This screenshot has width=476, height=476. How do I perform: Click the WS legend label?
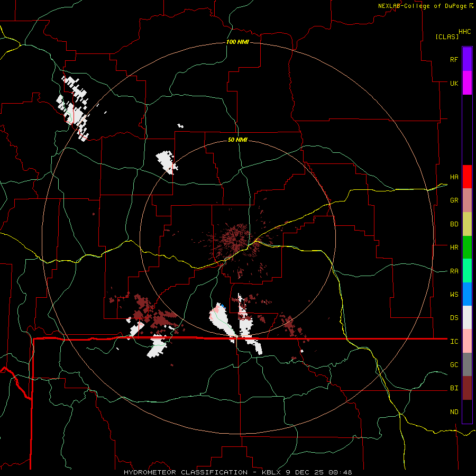[454, 295]
